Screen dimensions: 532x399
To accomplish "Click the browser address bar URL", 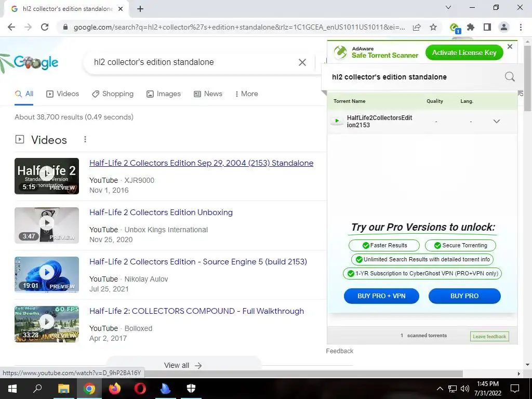I will coord(239,27).
